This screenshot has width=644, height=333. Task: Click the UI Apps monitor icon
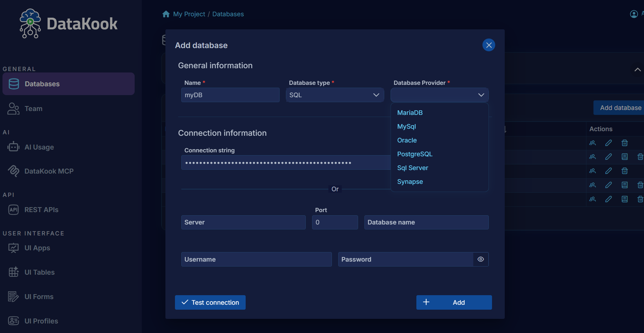click(x=13, y=248)
